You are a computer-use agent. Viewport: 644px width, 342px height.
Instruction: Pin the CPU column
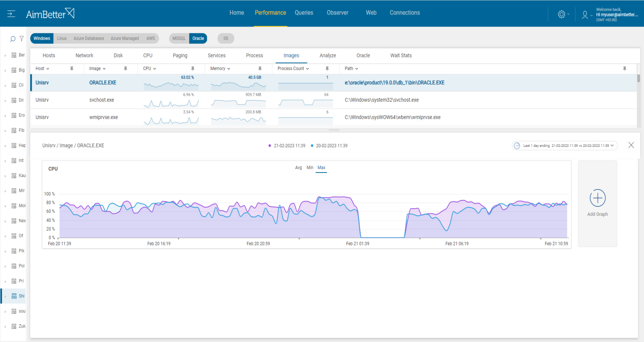(x=193, y=68)
